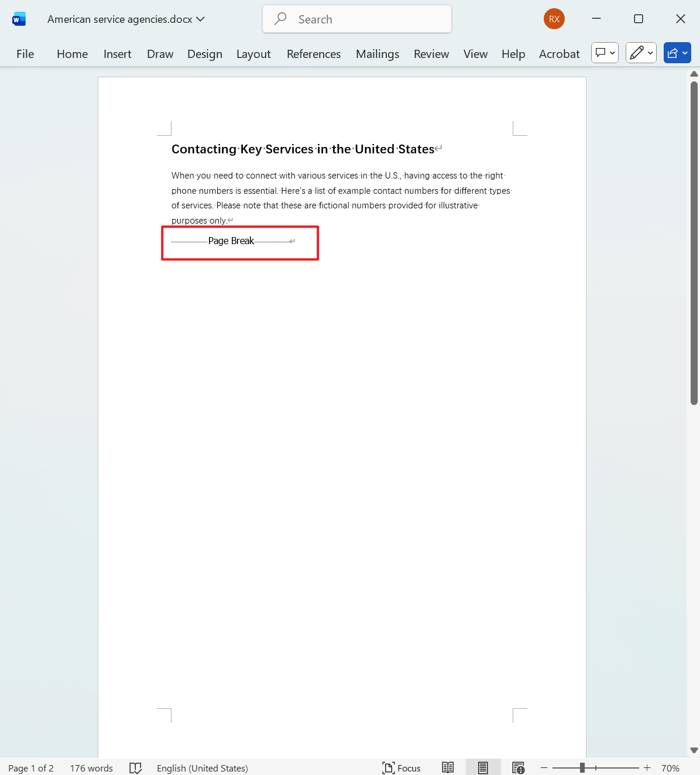This screenshot has width=700, height=775.
Task: Expand the document title dropdown arrow
Action: click(201, 19)
